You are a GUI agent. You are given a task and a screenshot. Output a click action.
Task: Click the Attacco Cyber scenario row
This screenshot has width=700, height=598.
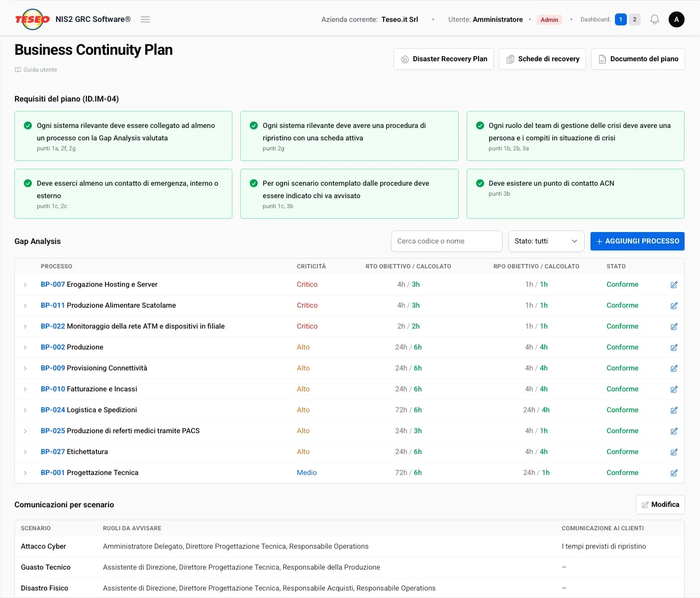coord(349,546)
